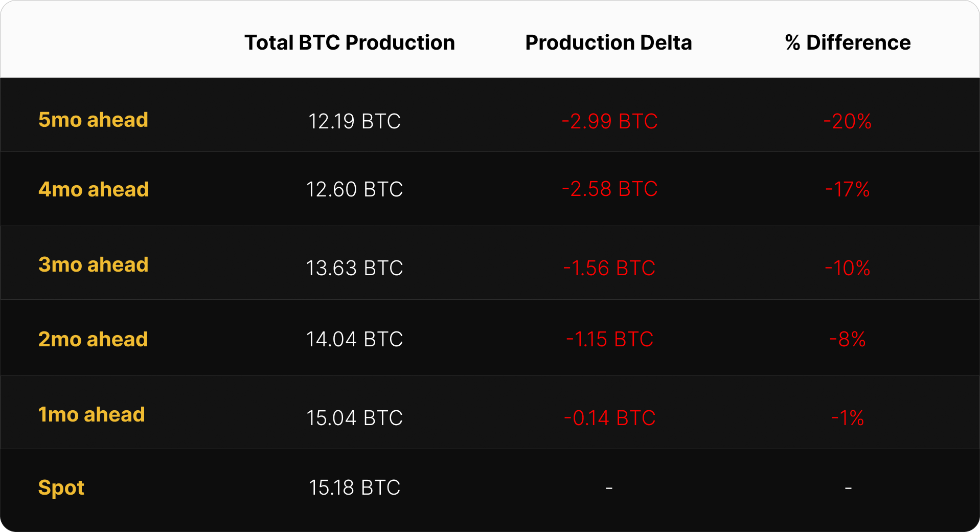Viewport: 980px width, 532px height.
Task: Click the 13.63 BTC production value
Action: click(x=354, y=268)
